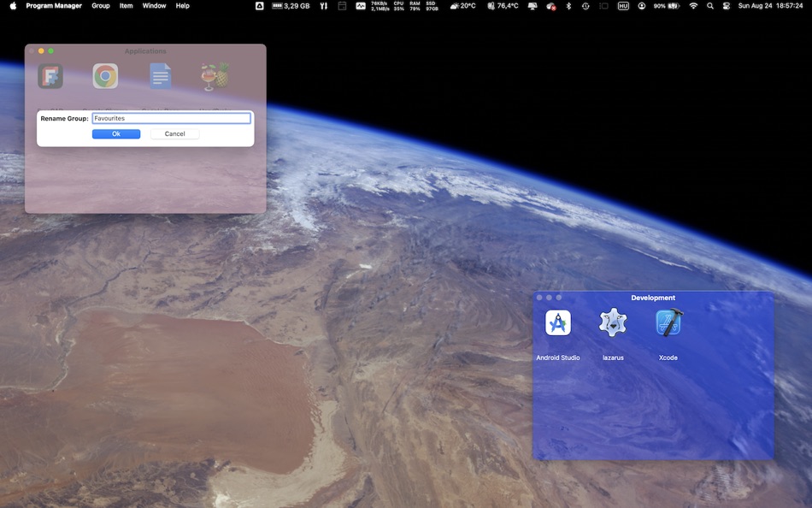Click the Android Studio label

[558, 357]
